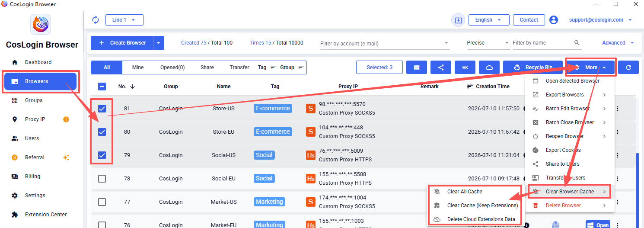The width and height of the screenshot is (644, 228).
Task: Click the download icon next to English
Action: point(458,20)
